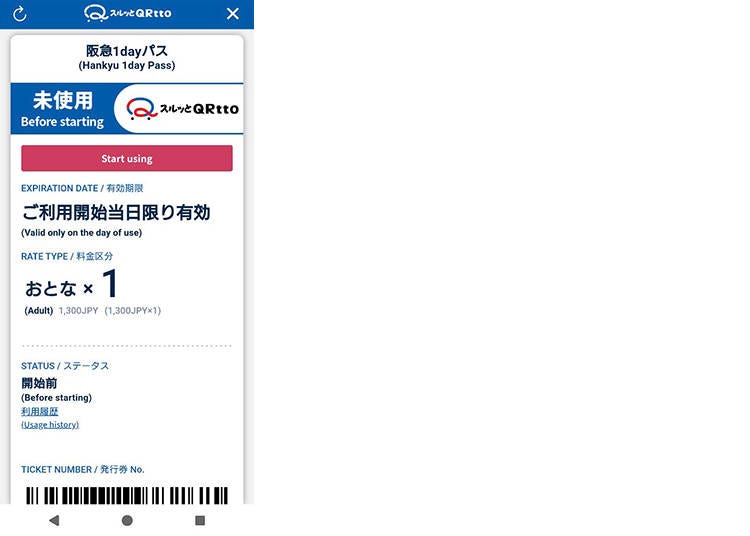Tap the 1,300JPY price text
Screen dimensions: 750x536
click(x=78, y=311)
